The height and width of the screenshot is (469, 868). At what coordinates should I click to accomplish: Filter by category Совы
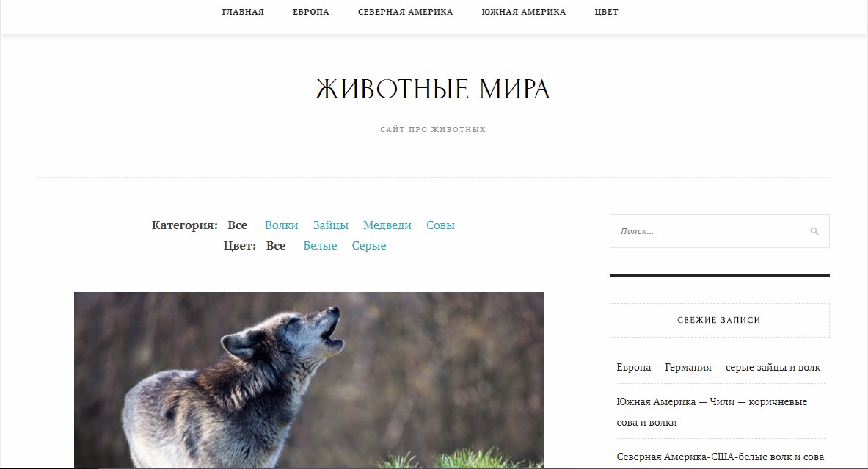pyautogui.click(x=441, y=225)
